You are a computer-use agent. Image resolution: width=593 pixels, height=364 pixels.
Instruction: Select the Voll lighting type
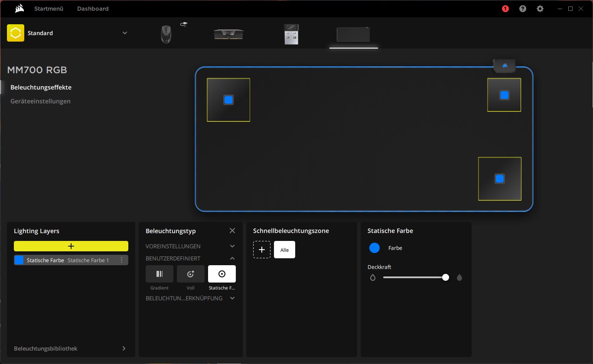tap(191, 274)
